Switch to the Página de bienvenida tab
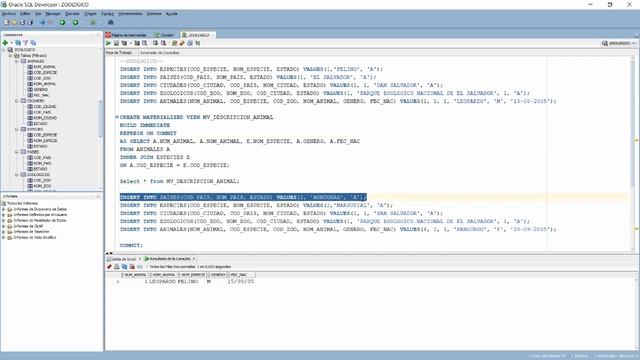 [126, 35]
